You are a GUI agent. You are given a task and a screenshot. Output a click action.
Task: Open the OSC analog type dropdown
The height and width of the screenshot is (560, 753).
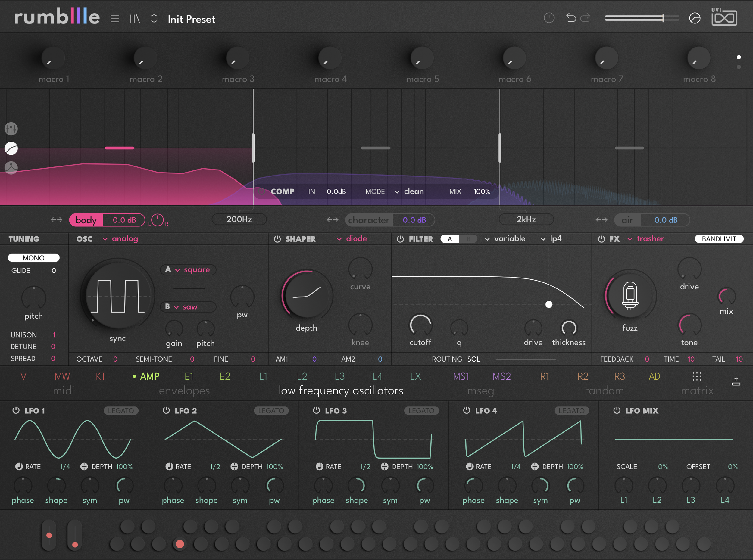(121, 239)
